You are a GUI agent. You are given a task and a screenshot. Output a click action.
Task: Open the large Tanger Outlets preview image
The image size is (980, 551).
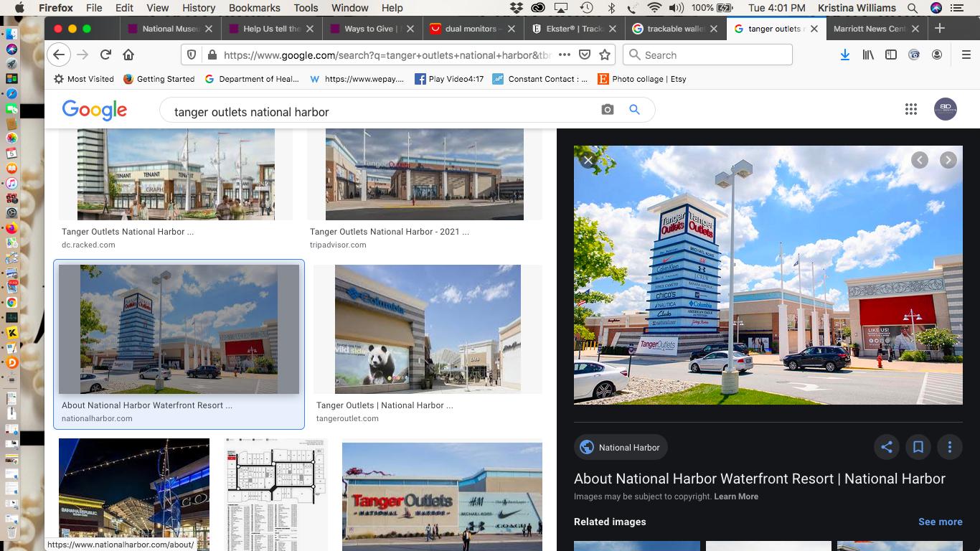[x=768, y=275]
